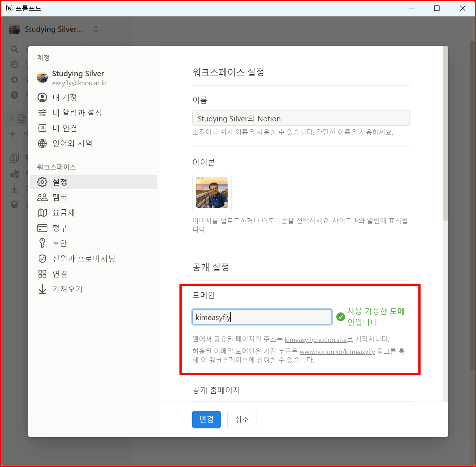Click the green available-domain checkmark
Image resolution: width=476 pixels, height=467 pixels.
(x=341, y=317)
